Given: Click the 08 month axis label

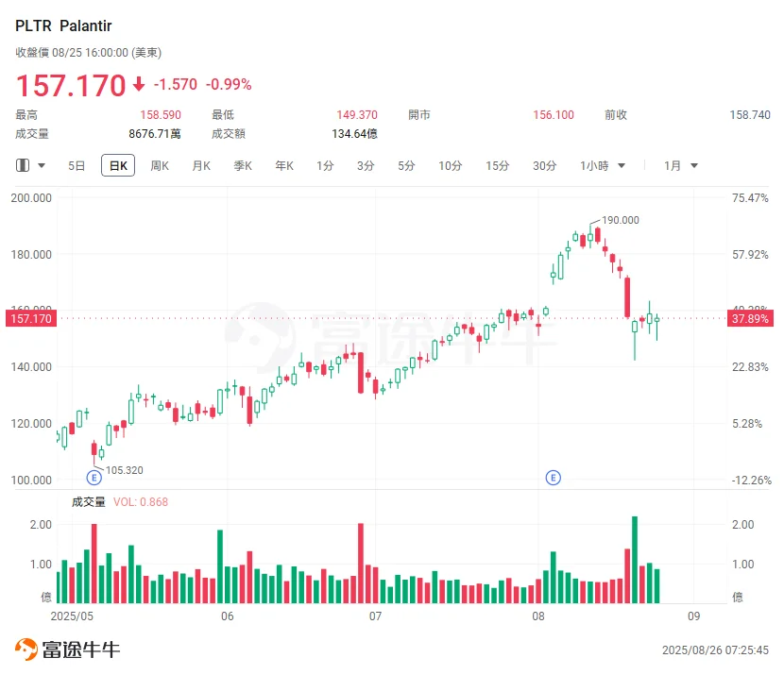Looking at the screenshot, I should [538, 616].
